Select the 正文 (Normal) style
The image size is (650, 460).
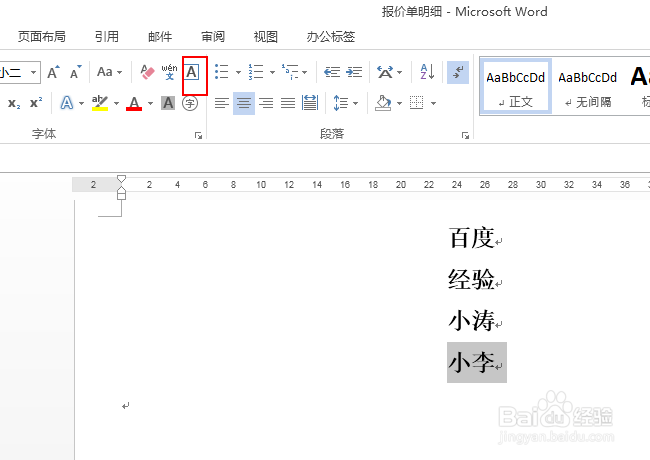[516, 86]
